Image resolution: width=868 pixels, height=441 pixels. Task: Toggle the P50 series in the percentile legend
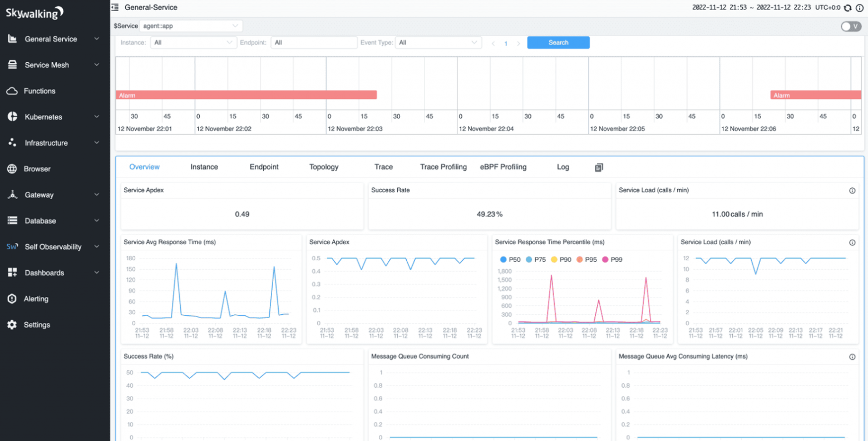coord(510,260)
